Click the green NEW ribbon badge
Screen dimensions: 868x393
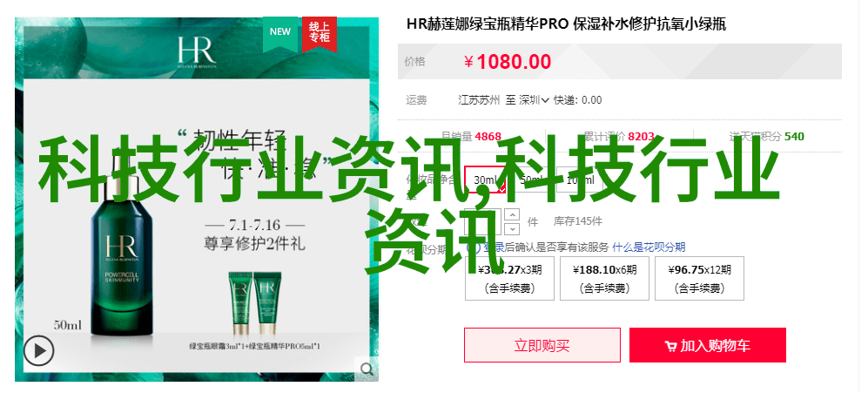pyautogui.click(x=280, y=33)
